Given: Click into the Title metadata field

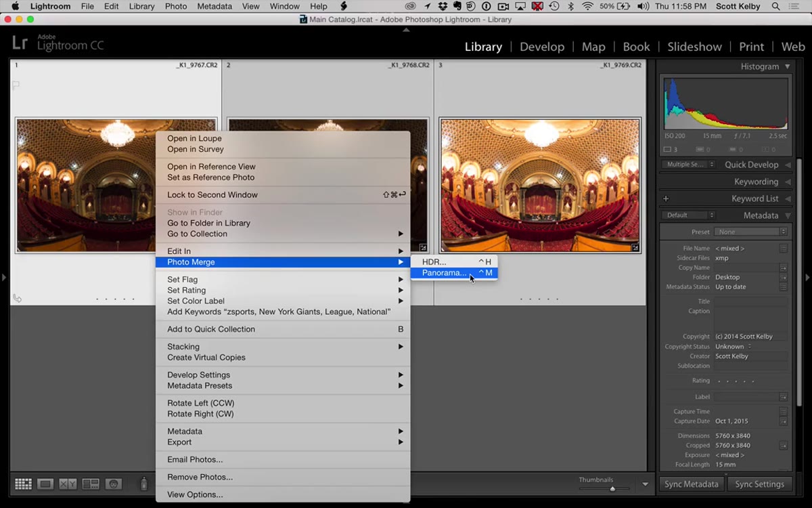Looking at the screenshot, I should [x=751, y=301].
